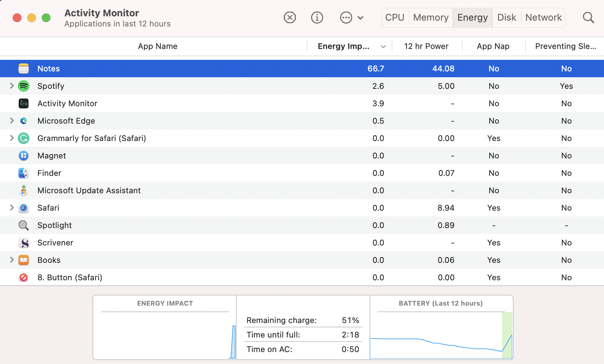Switch to the Disk tab
The image size is (604, 364).
point(507,17)
